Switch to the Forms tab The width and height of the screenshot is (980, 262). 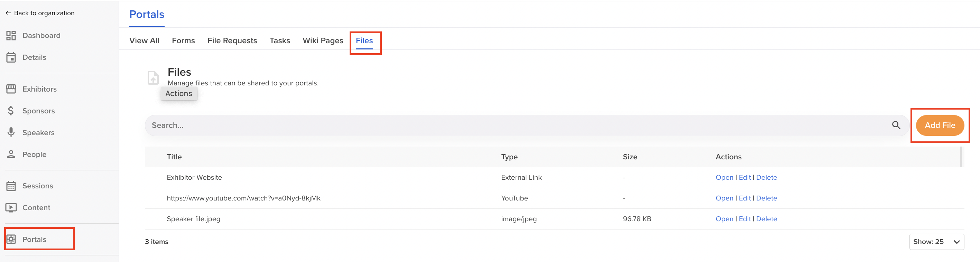pos(183,41)
